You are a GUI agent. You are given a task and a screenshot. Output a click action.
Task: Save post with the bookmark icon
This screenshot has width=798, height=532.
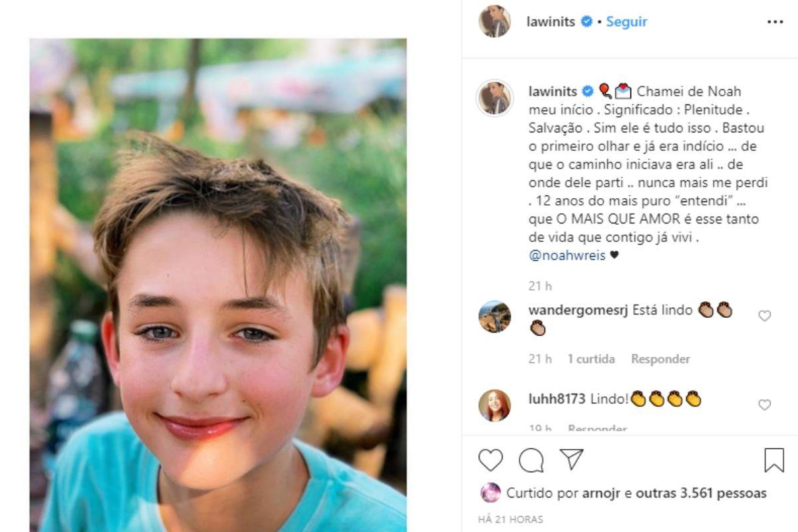pyautogui.click(x=774, y=460)
